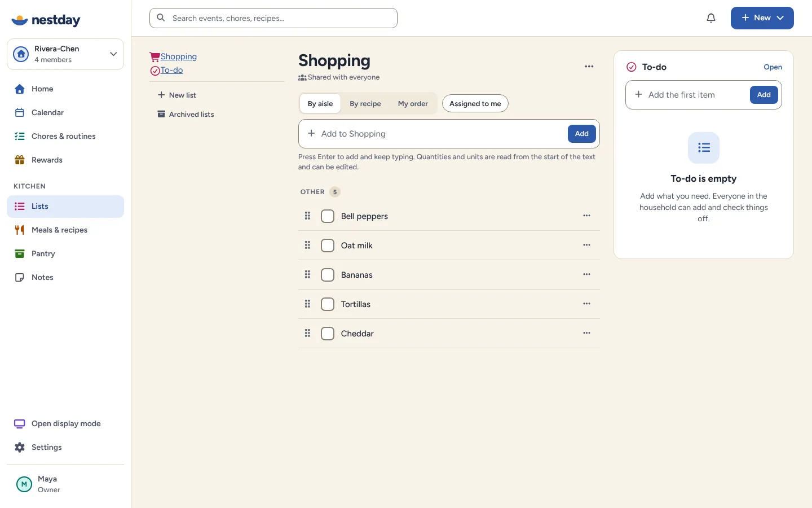The height and width of the screenshot is (508, 812).
Task: Open Calendar from the sidebar
Action: pos(65,113)
